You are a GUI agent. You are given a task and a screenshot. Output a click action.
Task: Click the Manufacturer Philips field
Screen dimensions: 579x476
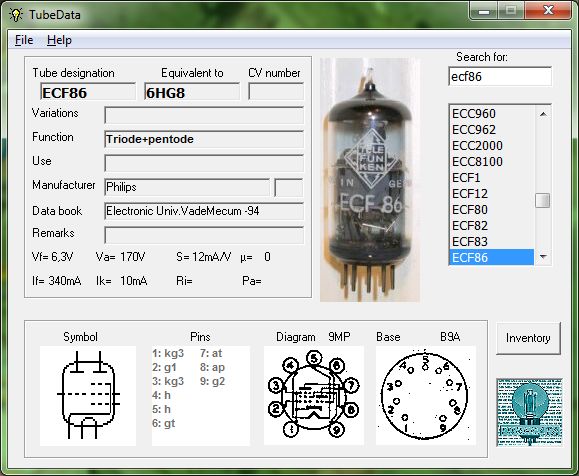(187, 187)
